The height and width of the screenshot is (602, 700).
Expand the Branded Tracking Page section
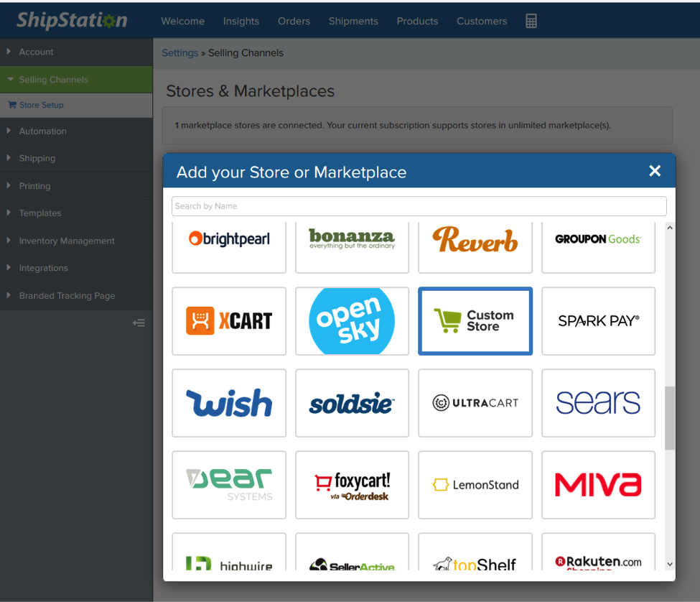(76, 296)
